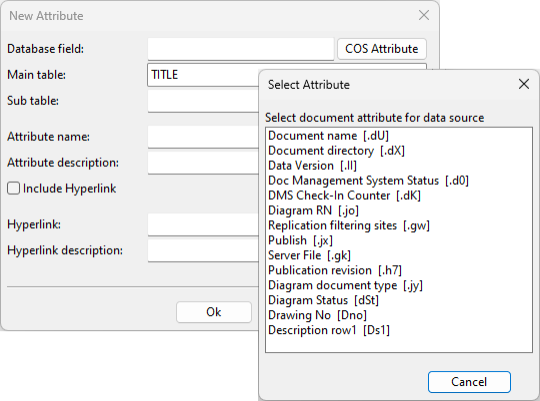Select Document directory [.dX] attribute
The image size is (540, 401).
tap(336, 151)
